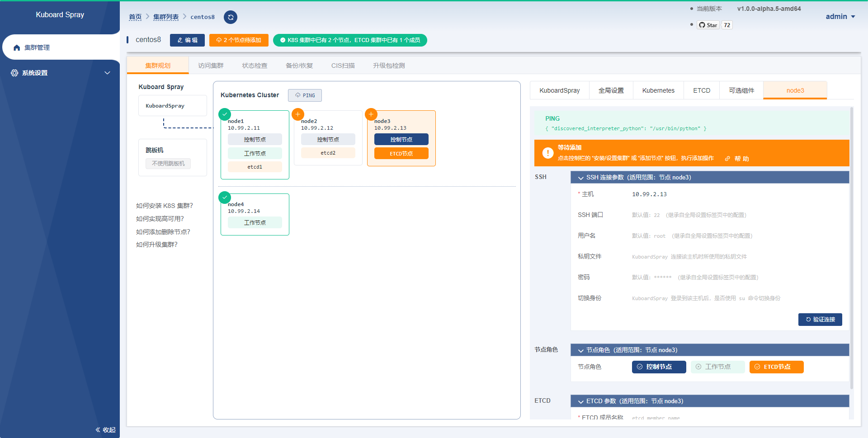Open the admin user dropdown

(840, 17)
